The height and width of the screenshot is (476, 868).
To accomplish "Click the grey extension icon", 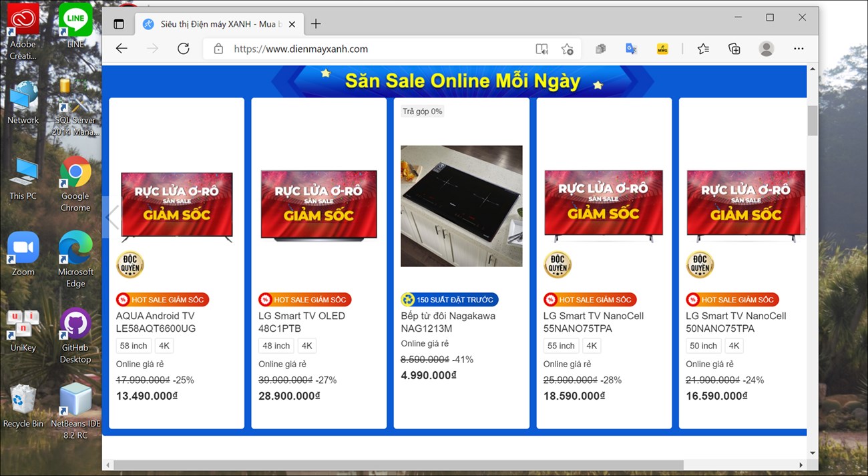I will point(600,49).
